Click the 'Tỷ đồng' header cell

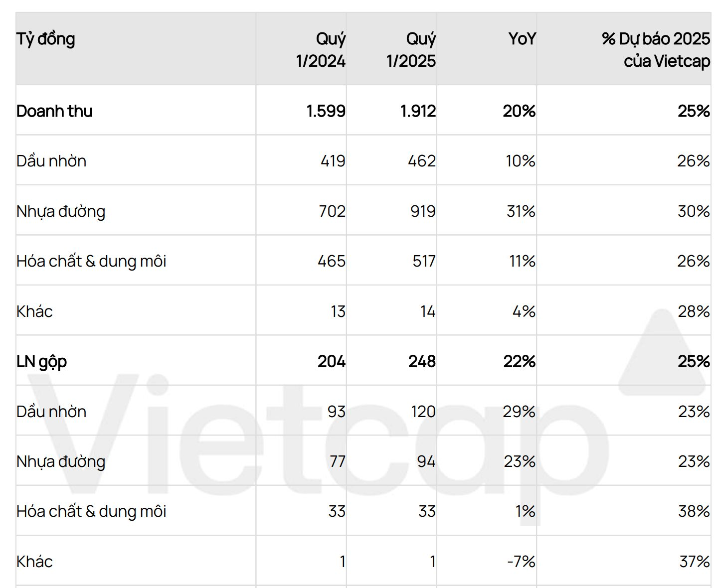(x=46, y=39)
